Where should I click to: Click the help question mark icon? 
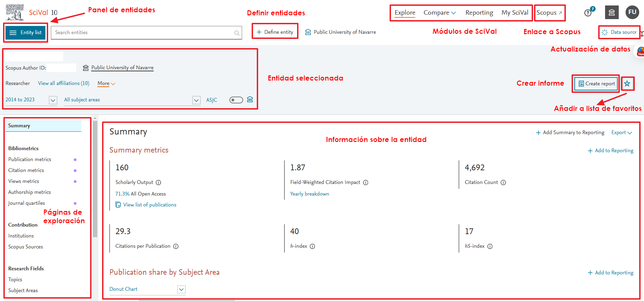(588, 13)
